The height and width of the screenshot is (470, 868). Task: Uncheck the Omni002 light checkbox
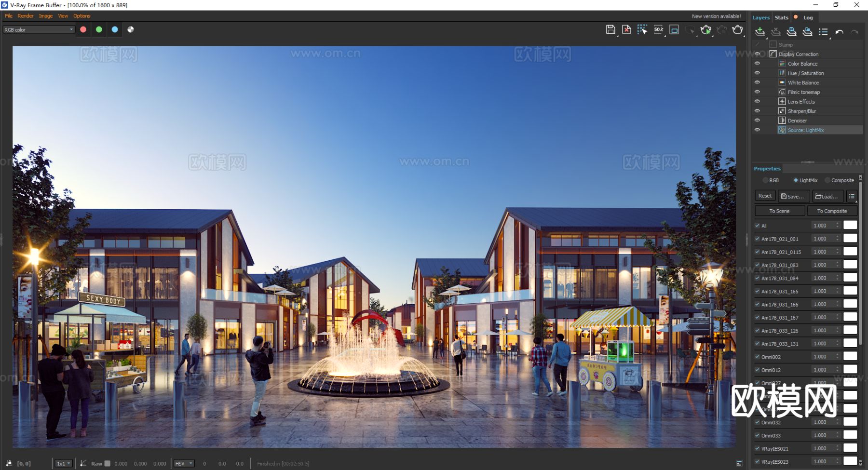pos(757,357)
